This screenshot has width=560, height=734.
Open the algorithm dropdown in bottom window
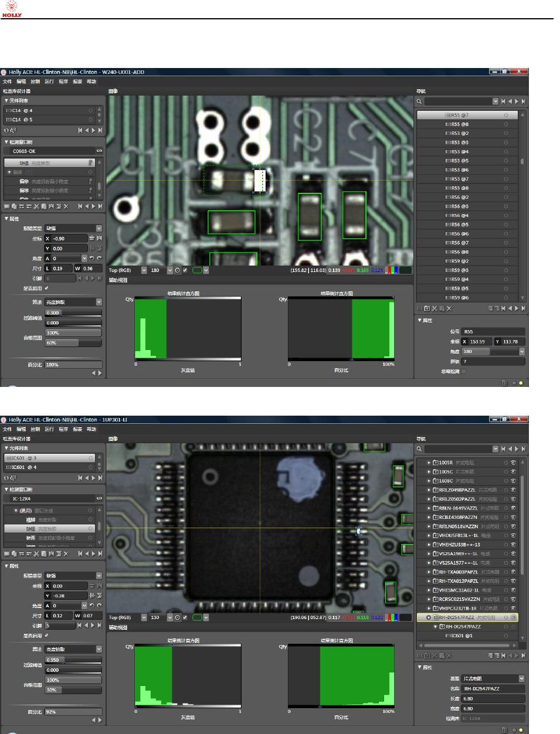(x=99, y=650)
